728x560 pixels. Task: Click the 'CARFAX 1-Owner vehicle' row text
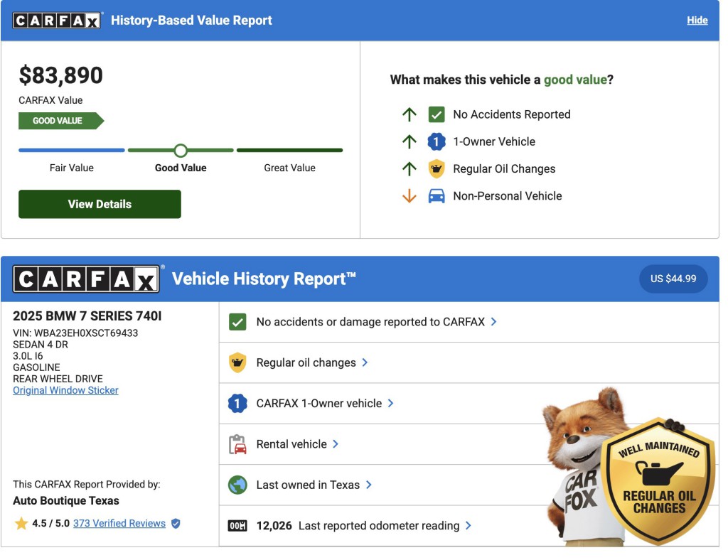(319, 404)
